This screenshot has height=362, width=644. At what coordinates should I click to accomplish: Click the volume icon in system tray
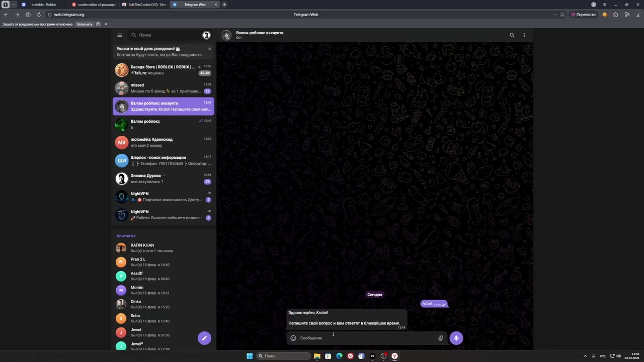coord(618,356)
